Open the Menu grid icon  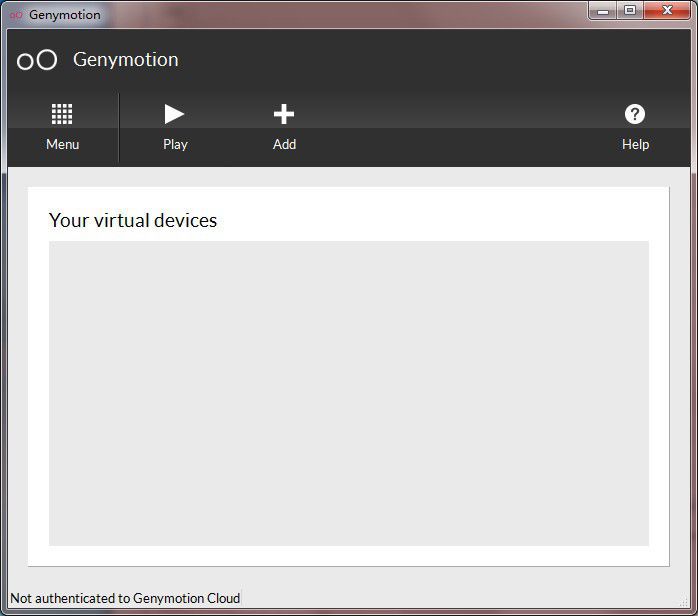pyautogui.click(x=62, y=114)
